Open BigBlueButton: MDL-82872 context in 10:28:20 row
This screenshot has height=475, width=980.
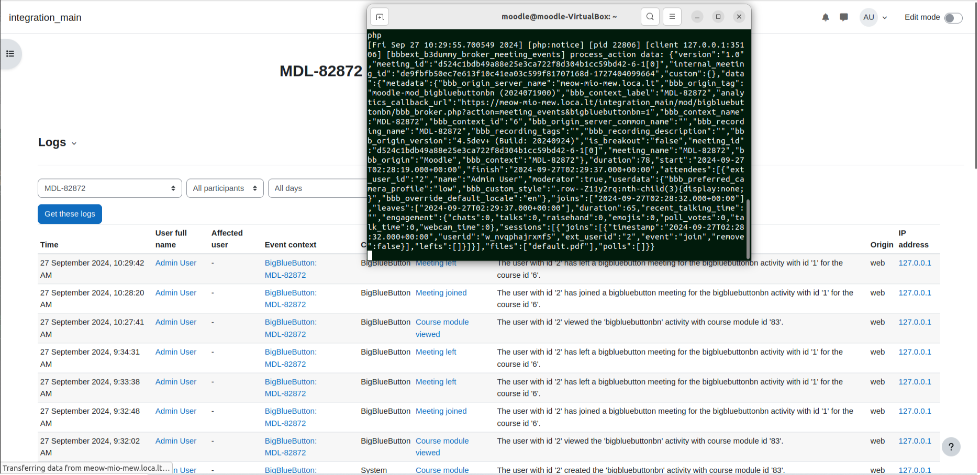point(291,299)
